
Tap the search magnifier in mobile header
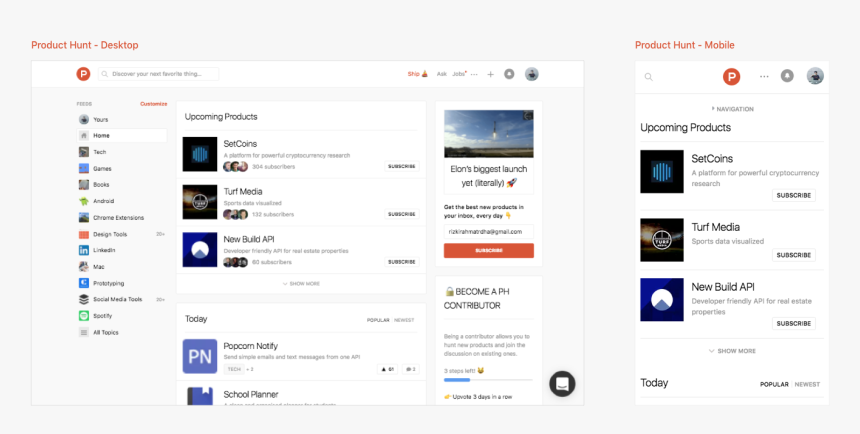[x=648, y=77]
